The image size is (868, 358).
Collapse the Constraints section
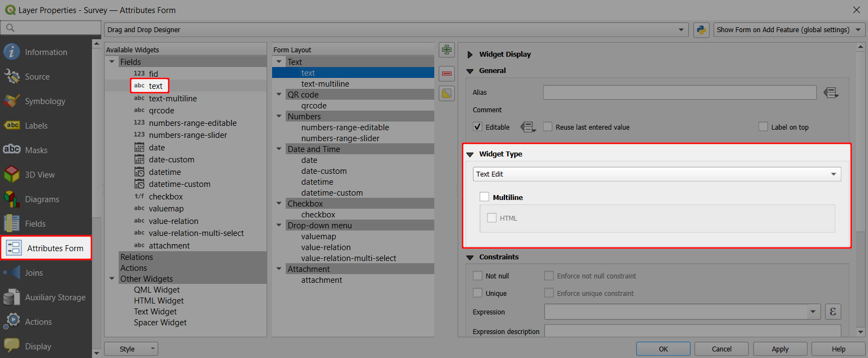(470, 257)
